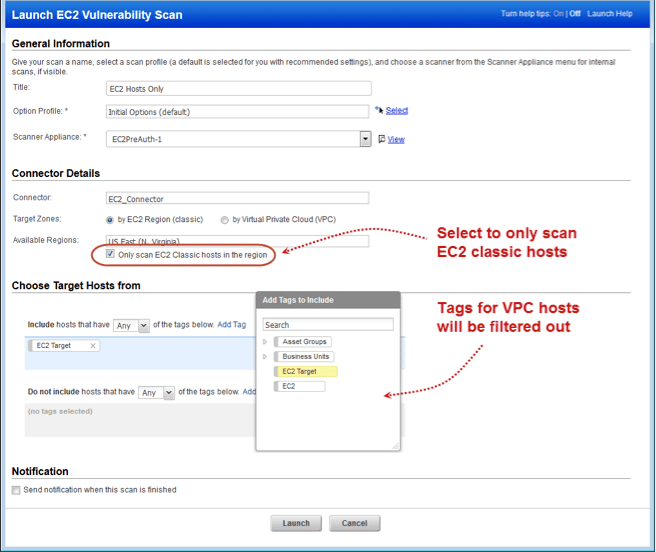Open the Include hosts Any dropdown

click(144, 325)
